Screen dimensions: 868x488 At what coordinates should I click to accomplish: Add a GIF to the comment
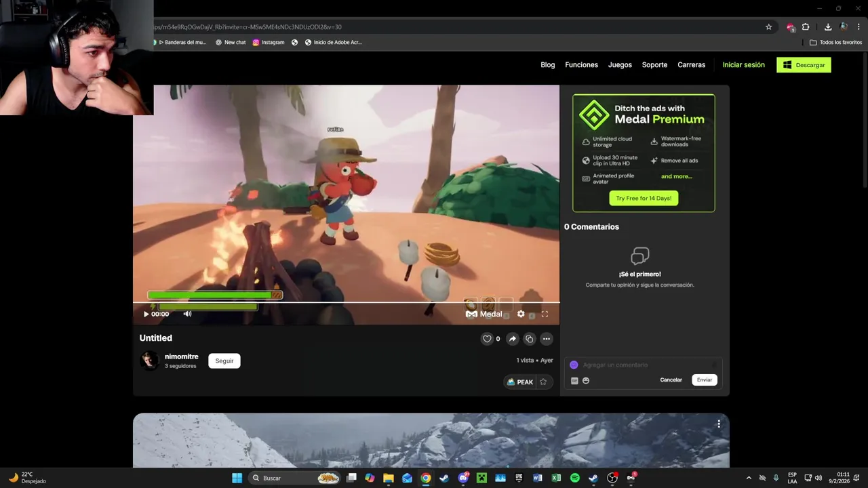pos(574,380)
